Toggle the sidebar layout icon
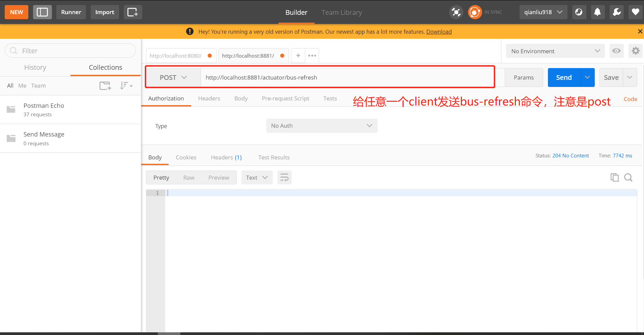This screenshot has height=335, width=644. click(x=42, y=12)
